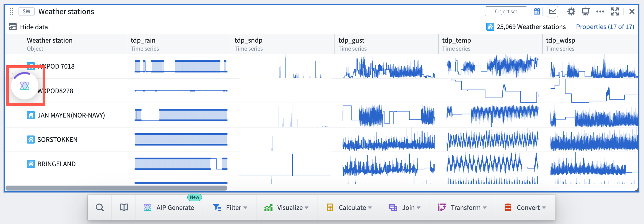This screenshot has height=224, width=644.
Task: Open WXPOD8278 tdp_temp time series chart
Action: tap(492, 91)
